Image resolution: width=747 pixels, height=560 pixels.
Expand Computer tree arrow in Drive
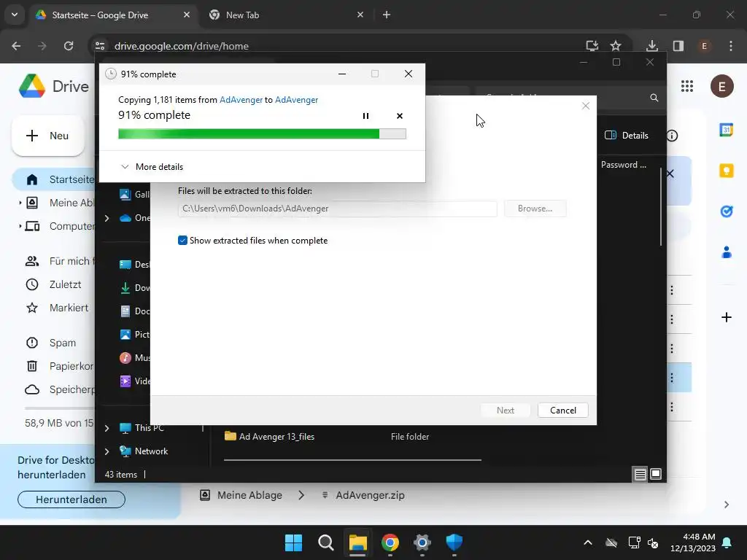pos(20,226)
